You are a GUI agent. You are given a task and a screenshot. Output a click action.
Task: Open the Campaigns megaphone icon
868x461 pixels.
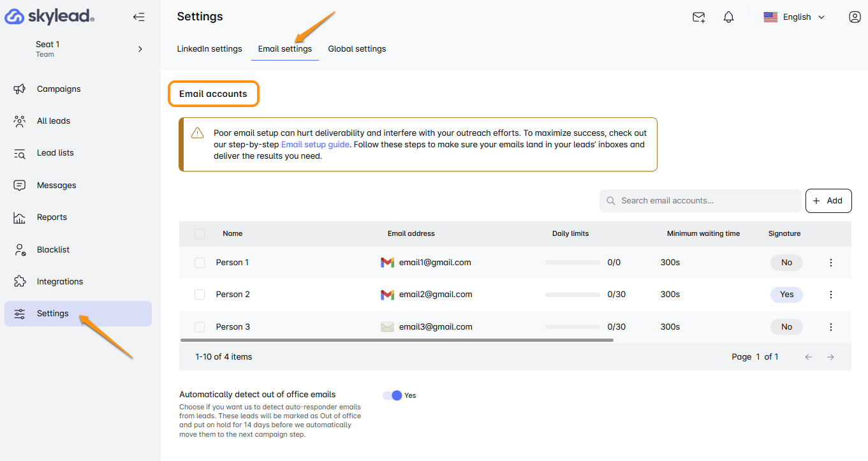pos(20,89)
